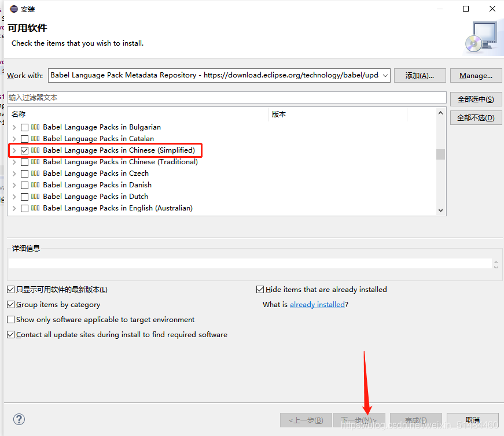504x436 pixels.
Task: Expand the Catalan language pack tree node
Action: tap(14, 139)
